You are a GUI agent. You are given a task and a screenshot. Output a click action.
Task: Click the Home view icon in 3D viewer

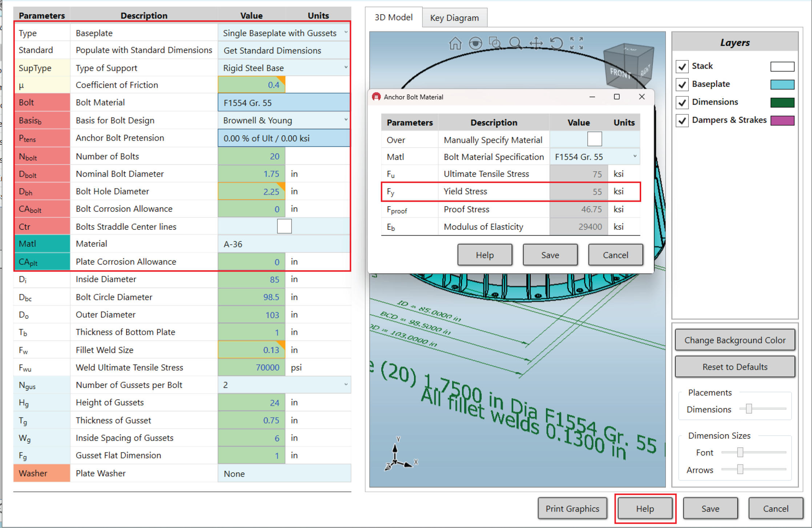(x=455, y=44)
